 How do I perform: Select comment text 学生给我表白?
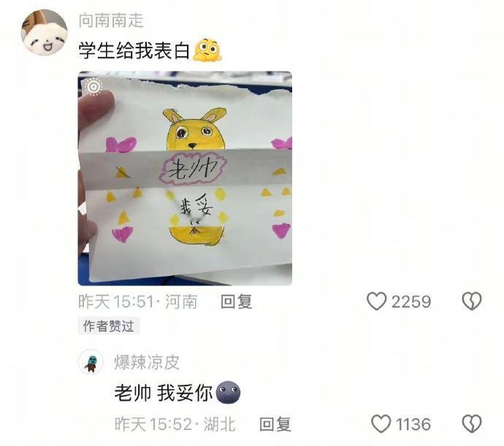point(134,50)
